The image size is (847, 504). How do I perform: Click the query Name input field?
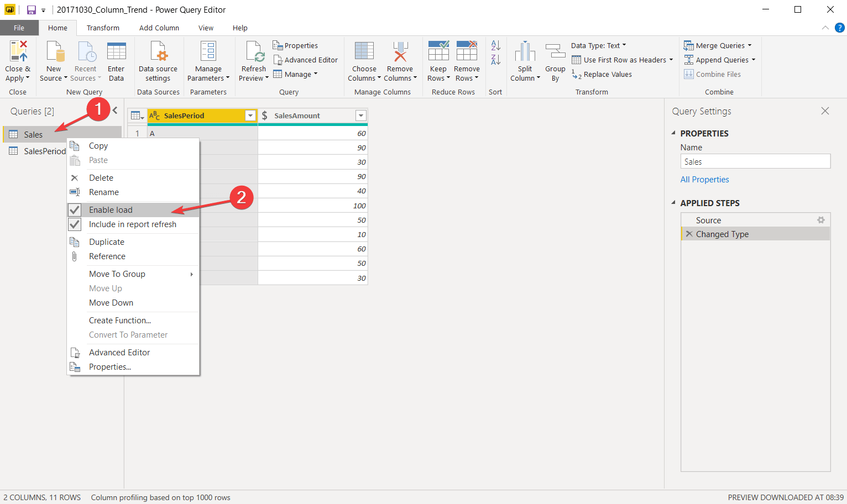(x=755, y=161)
